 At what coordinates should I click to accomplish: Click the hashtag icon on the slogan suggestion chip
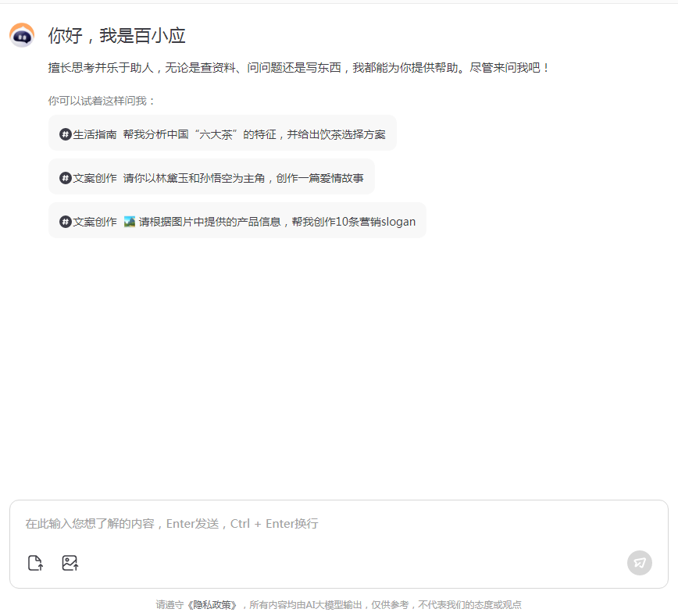[64, 221]
